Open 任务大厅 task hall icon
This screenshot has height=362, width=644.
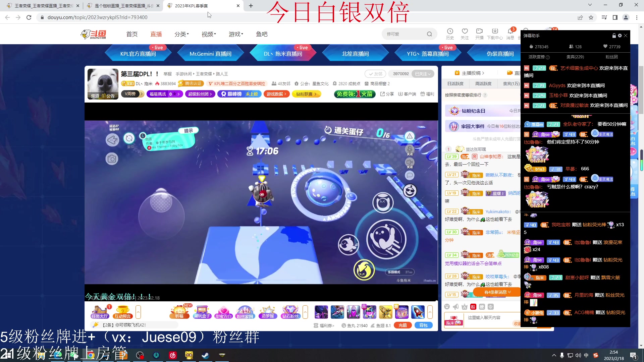coord(100,312)
